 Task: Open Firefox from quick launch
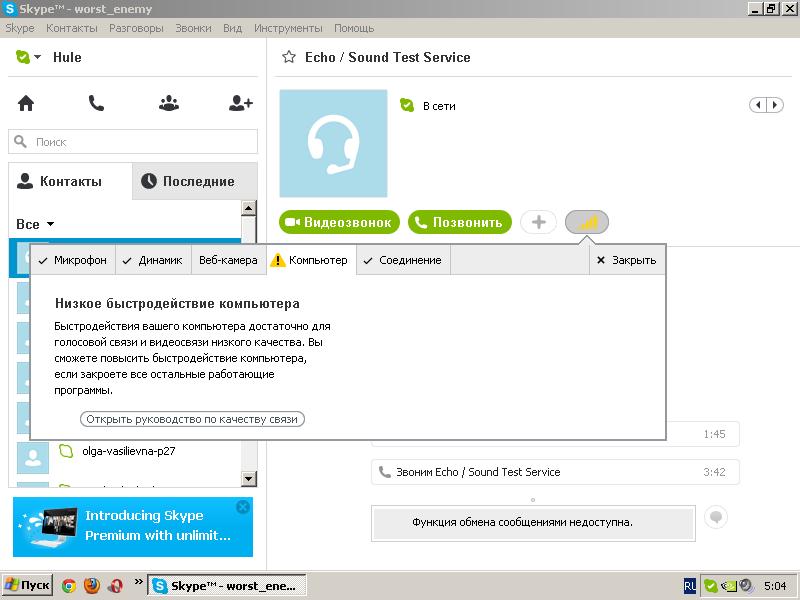point(92,585)
